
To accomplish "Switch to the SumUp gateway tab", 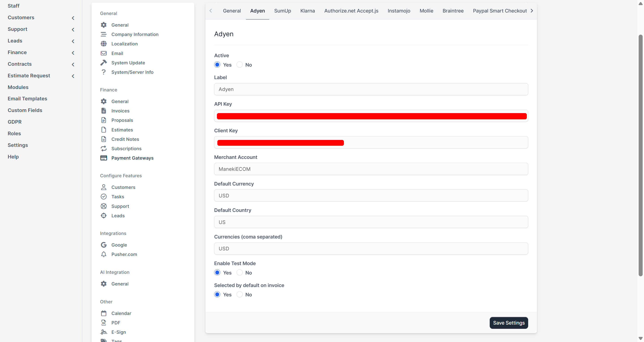I will (282, 11).
